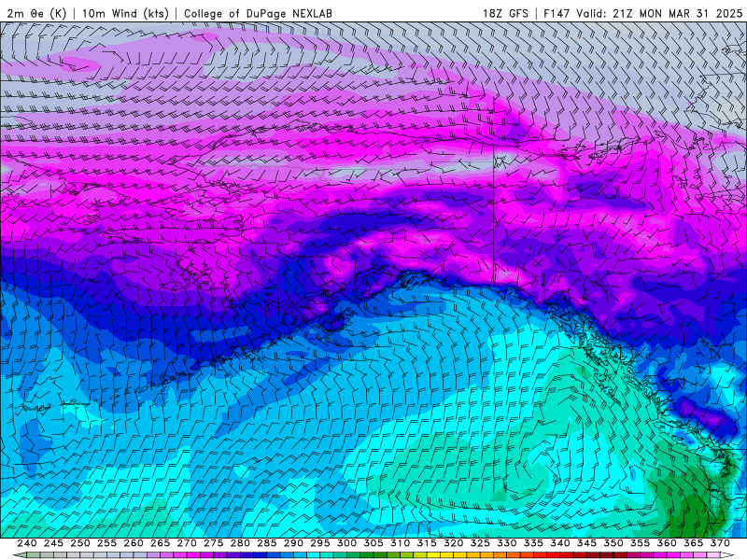The height and width of the screenshot is (560, 747).
Task: Click the 245 colorbar label
Action: click(x=53, y=543)
